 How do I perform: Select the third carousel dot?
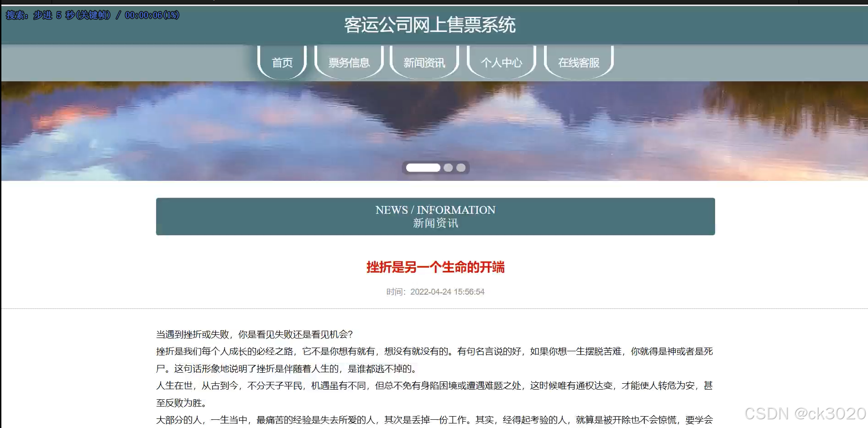point(461,168)
